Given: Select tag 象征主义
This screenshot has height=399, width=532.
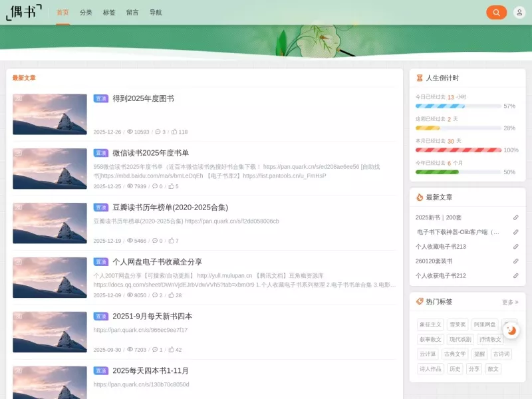Looking at the screenshot, I should click(430, 325).
